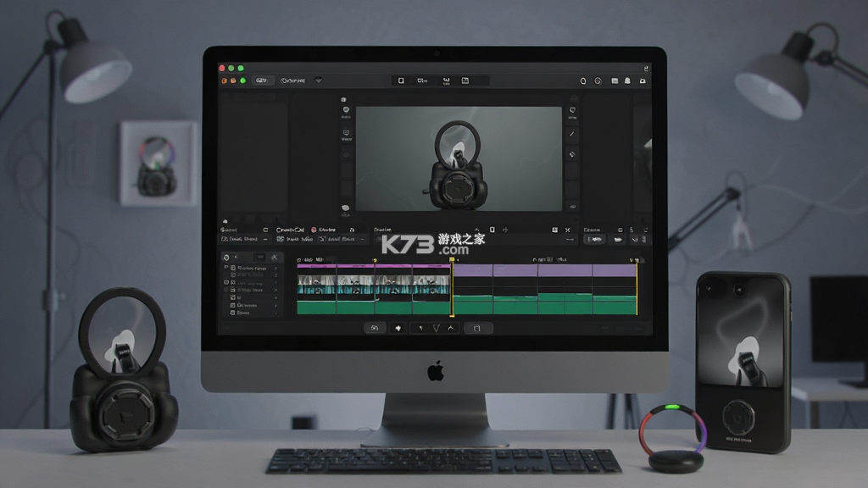Click the upward arrow icon in the bottom toolbar
The image size is (868, 488).
tap(451, 328)
